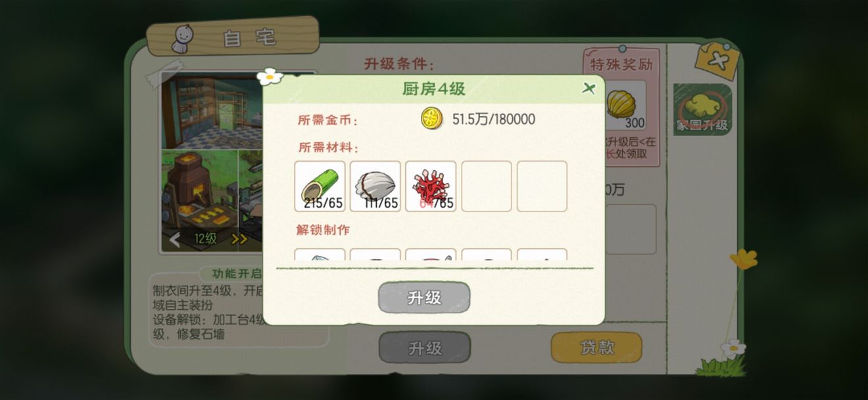Click the 升级 button in kitchen popup
The image size is (868, 400).
click(424, 298)
